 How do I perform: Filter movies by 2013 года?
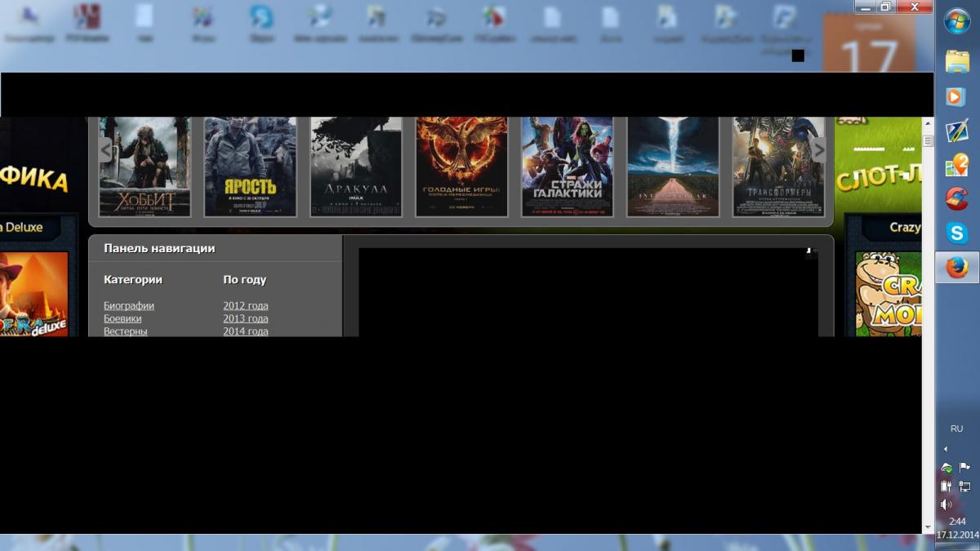point(246,318)
